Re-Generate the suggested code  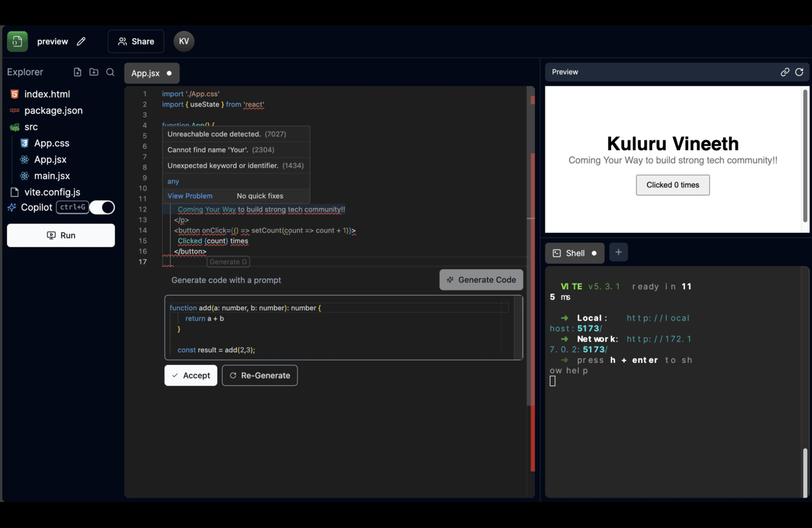(259, 375)
